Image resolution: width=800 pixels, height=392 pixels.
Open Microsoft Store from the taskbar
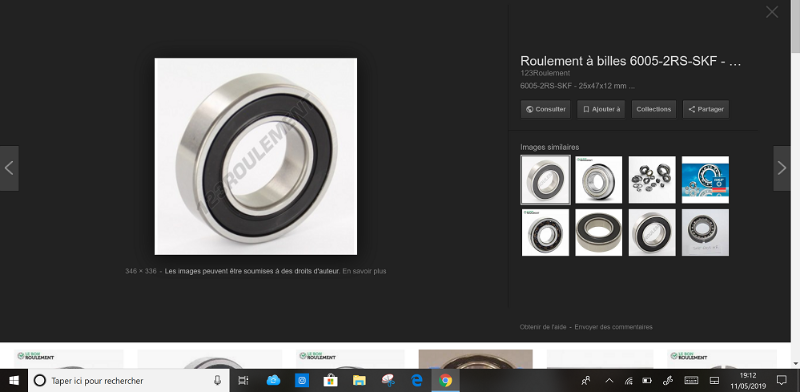point(331,380)
